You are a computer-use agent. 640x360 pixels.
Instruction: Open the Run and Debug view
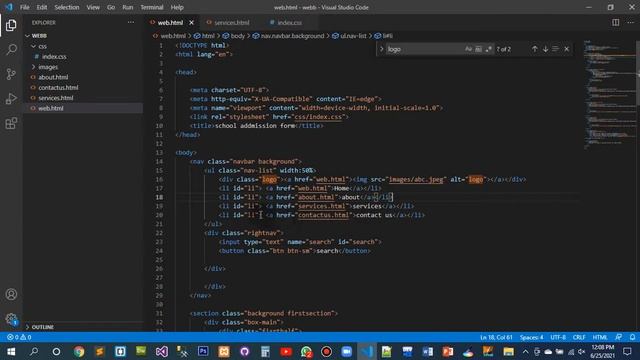11,98
